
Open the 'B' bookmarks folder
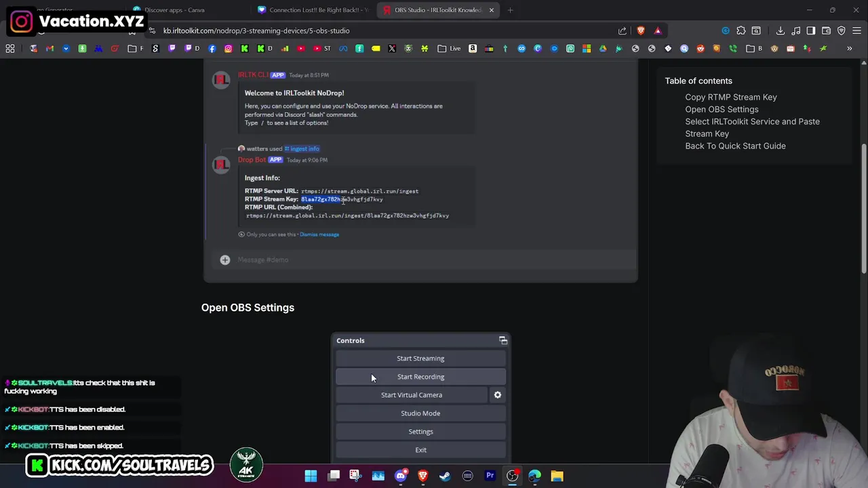point(754,49)
